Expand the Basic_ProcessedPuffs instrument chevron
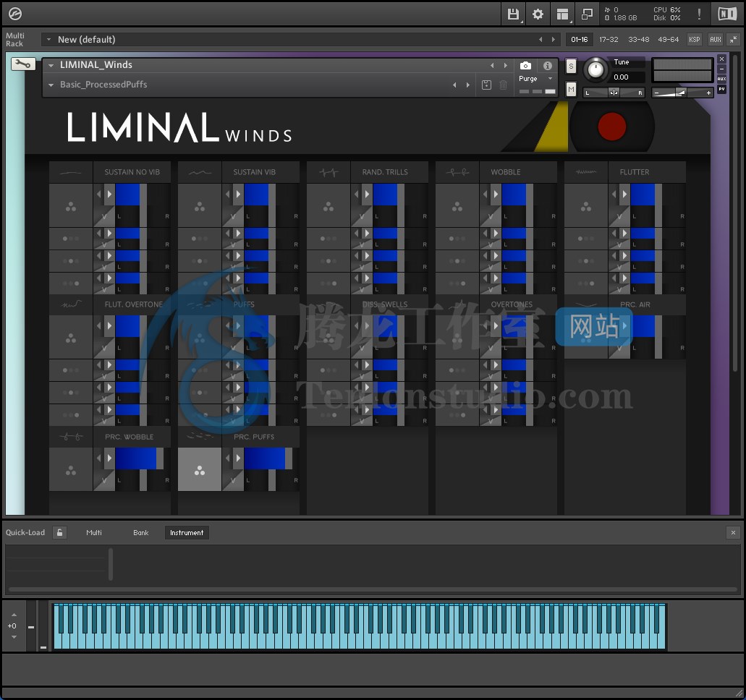 coord(51,84)
